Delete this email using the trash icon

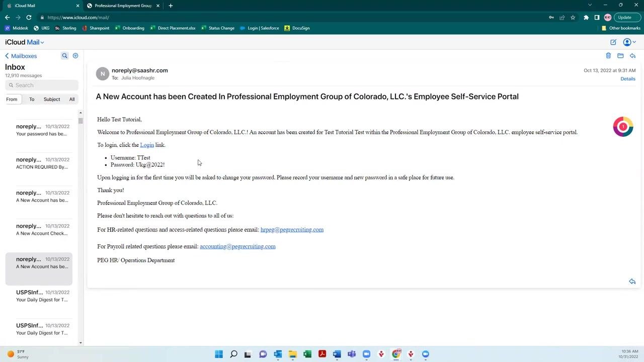(608, 56)
